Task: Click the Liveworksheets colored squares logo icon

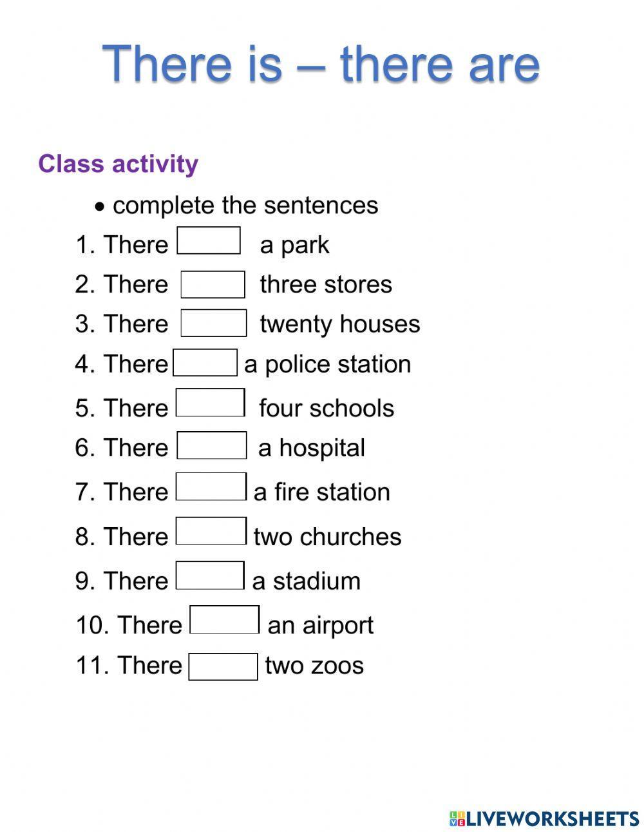Action: 457,818
